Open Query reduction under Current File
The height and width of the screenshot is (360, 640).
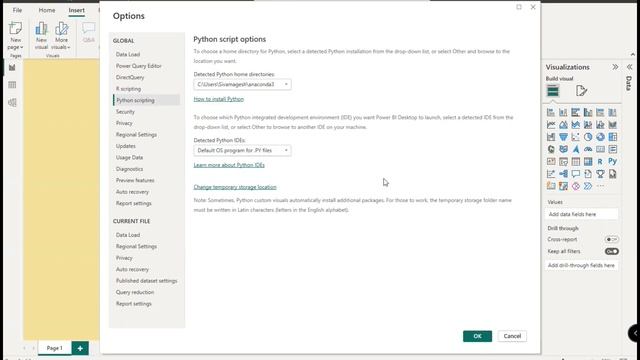tap(135, 292)
